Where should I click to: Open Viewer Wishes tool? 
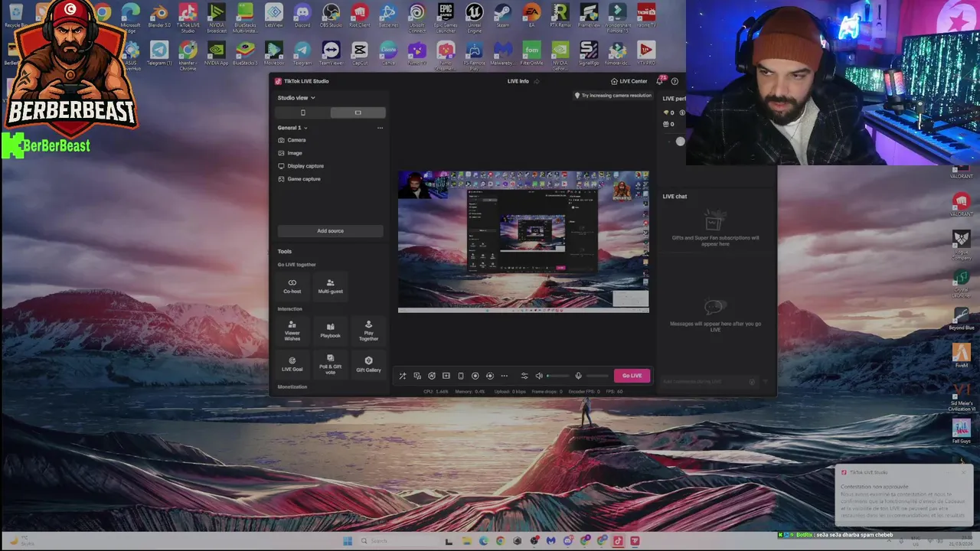[x=292, y=331]
